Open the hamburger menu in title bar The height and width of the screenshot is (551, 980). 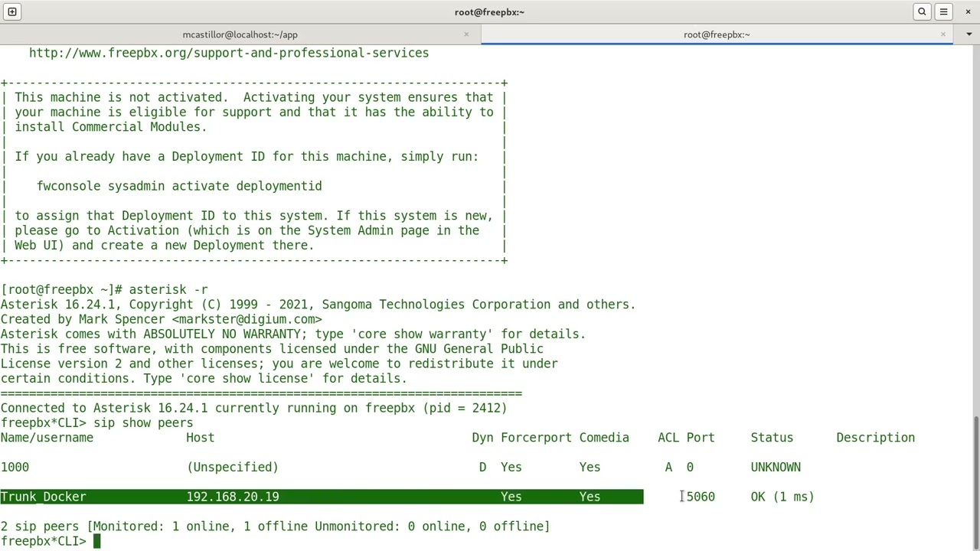click(943, 11)
